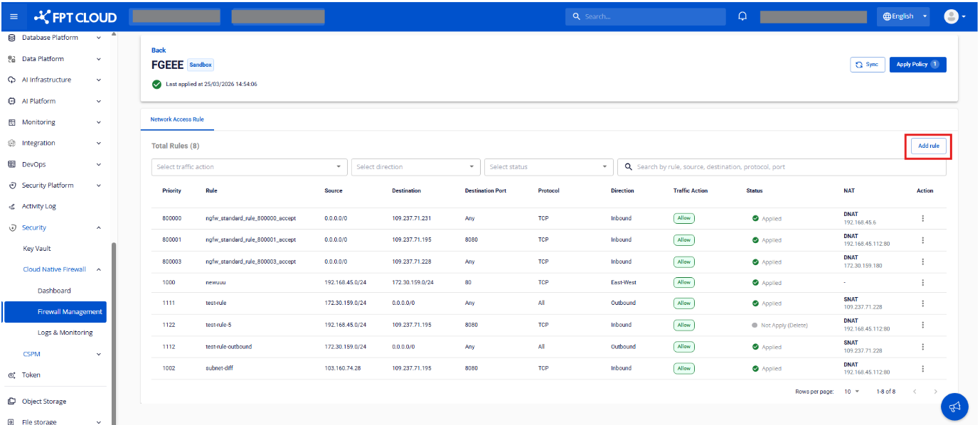
Task: Open the Select direction dropdown
Action: pyautogui.click(x=415, y=167)
